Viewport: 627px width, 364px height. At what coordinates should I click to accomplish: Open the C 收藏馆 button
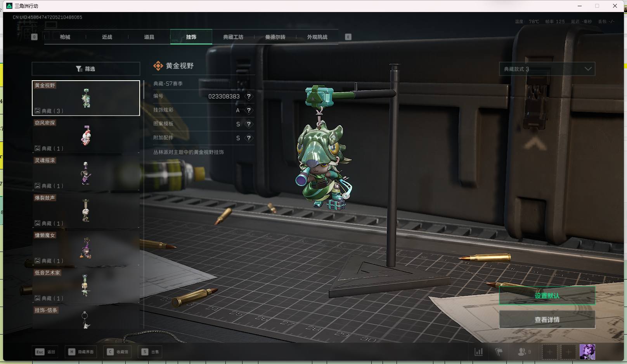tap(118, 352)
